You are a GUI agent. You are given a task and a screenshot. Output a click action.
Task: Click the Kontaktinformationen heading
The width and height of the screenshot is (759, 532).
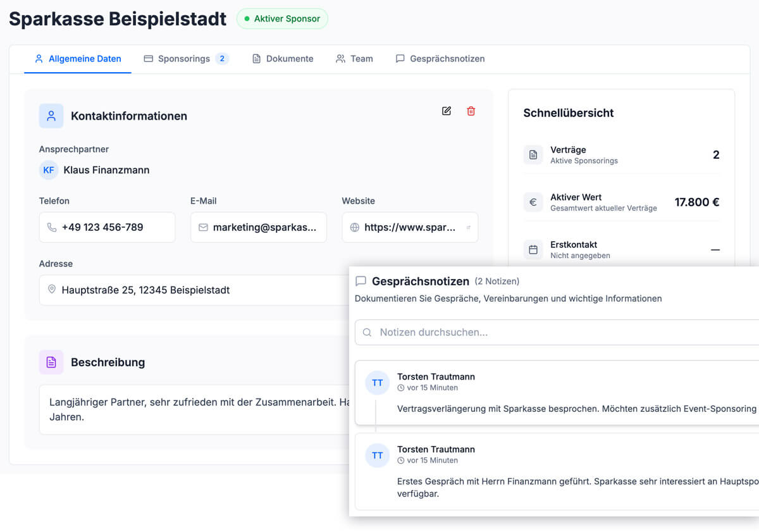pos(129,116)
